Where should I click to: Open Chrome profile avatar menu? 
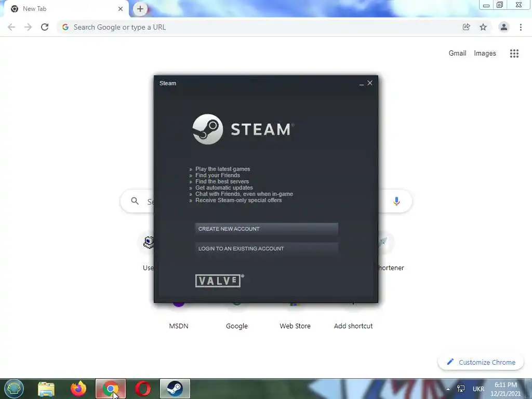[504, 27]
